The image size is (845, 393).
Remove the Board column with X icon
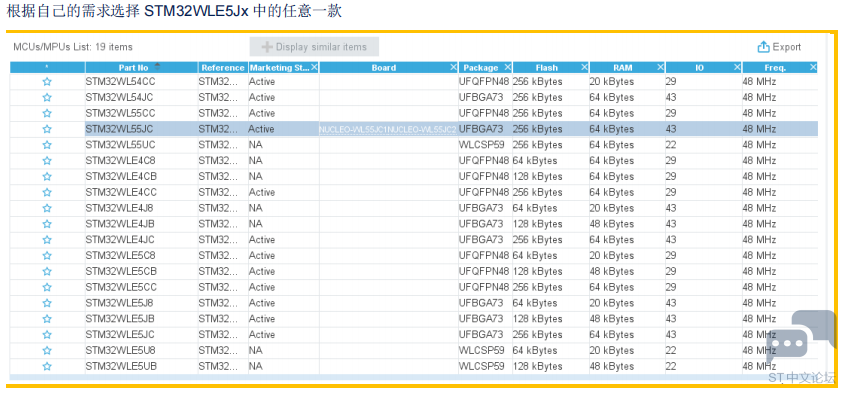pyautogui.click(x=454, y=67)
